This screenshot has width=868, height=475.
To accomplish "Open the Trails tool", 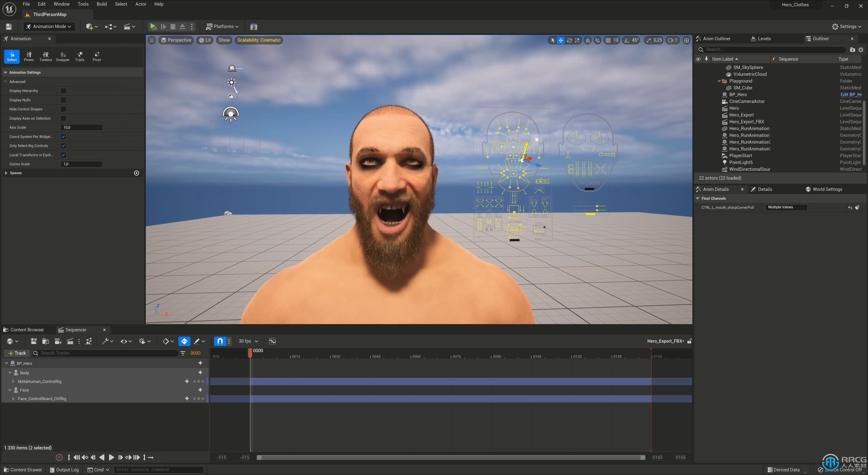I will (x=80, y=56).
